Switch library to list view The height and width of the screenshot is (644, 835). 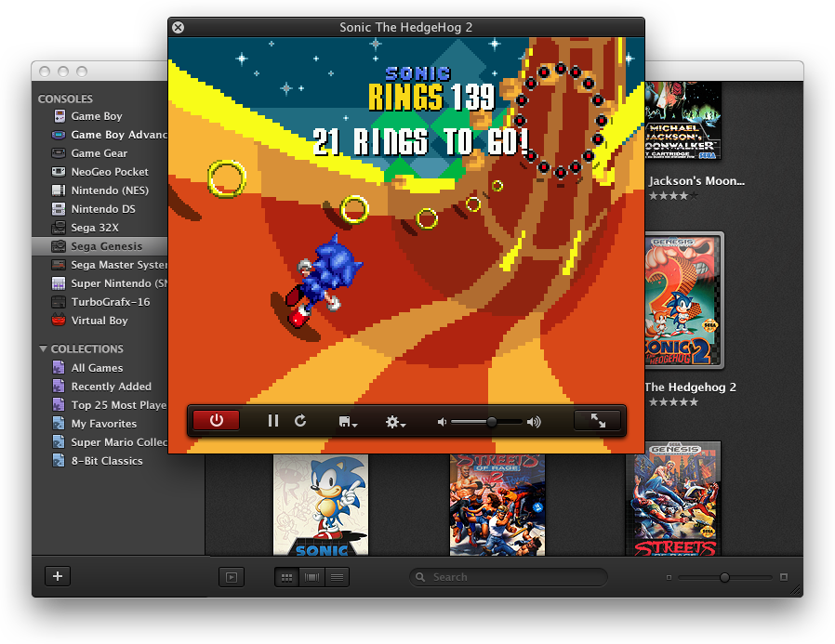337,577
